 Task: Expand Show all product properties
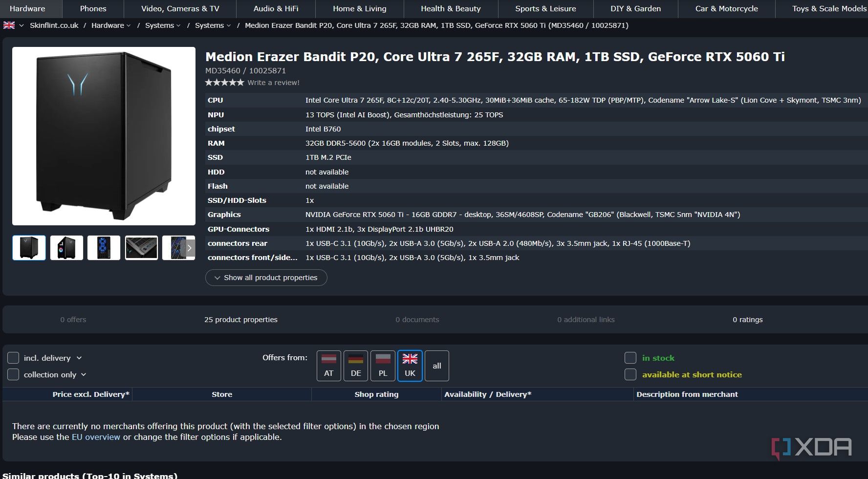[x=266, y=278]
